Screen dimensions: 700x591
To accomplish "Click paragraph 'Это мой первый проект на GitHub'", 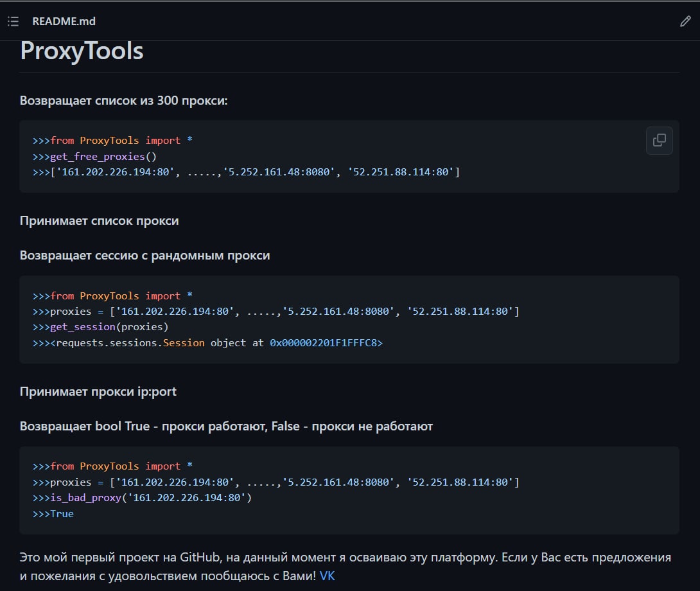I will click(345, 567).
